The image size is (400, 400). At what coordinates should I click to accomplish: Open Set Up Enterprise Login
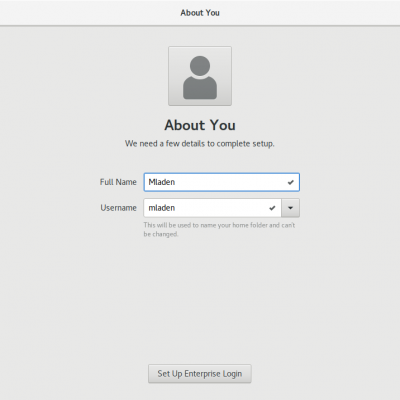click(x=200, y=374)
